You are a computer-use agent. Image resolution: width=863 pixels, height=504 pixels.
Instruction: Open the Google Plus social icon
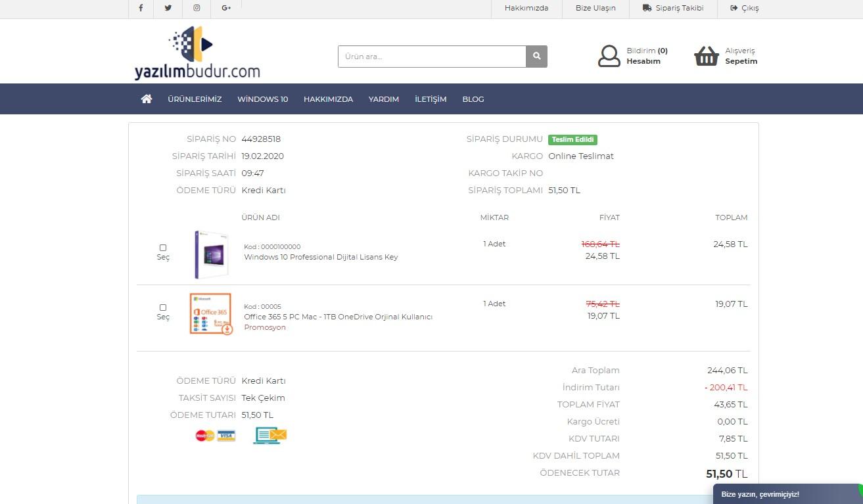tap(226, 8)
